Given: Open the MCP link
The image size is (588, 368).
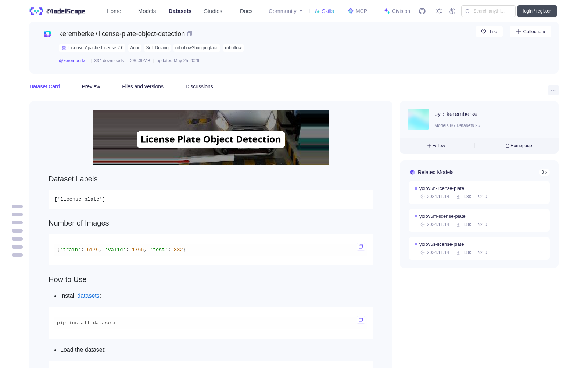Looking at the screenshot, I should [x=358, y=11].
